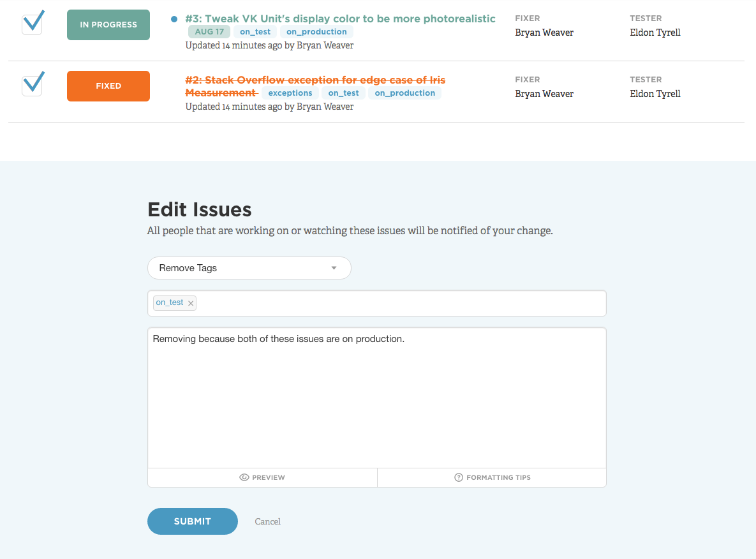
Task: Click the on_production tag on issue #3
Action: (316, 32)
